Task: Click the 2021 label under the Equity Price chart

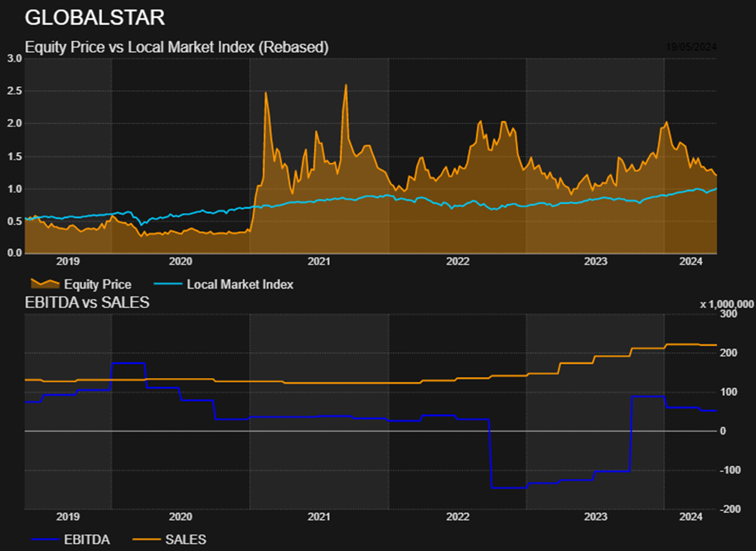Action: 319,262
